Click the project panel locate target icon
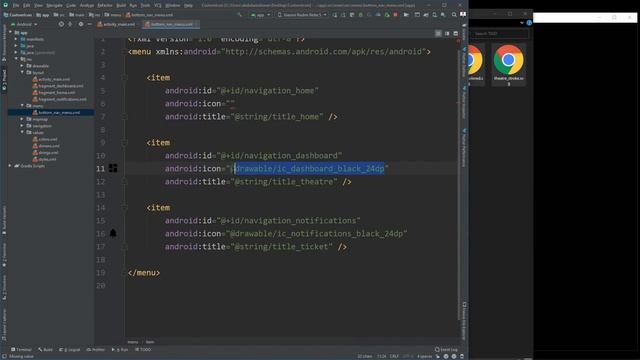Image resolution: width=640 pixels, height=360 pixels. point(61,24)
